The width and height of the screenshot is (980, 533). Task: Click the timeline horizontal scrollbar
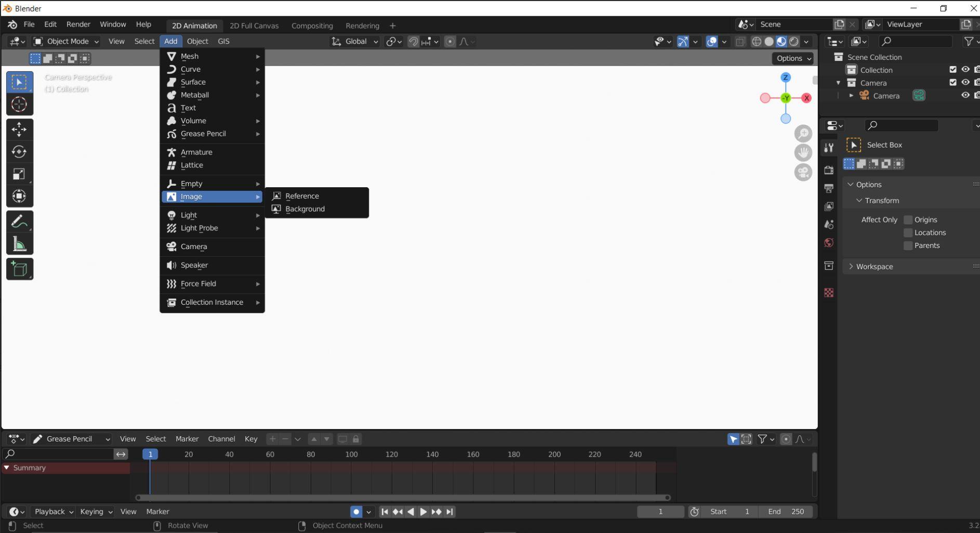(x=403, y=498)
